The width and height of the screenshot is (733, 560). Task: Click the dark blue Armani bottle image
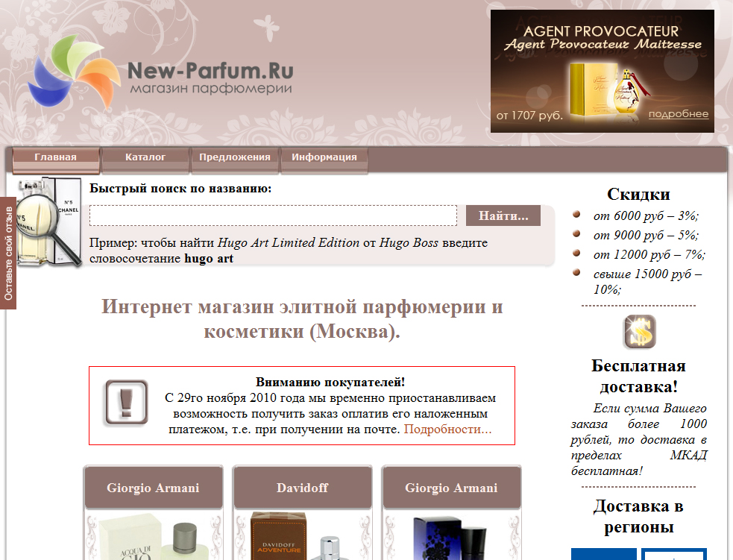tap(451, 538)
